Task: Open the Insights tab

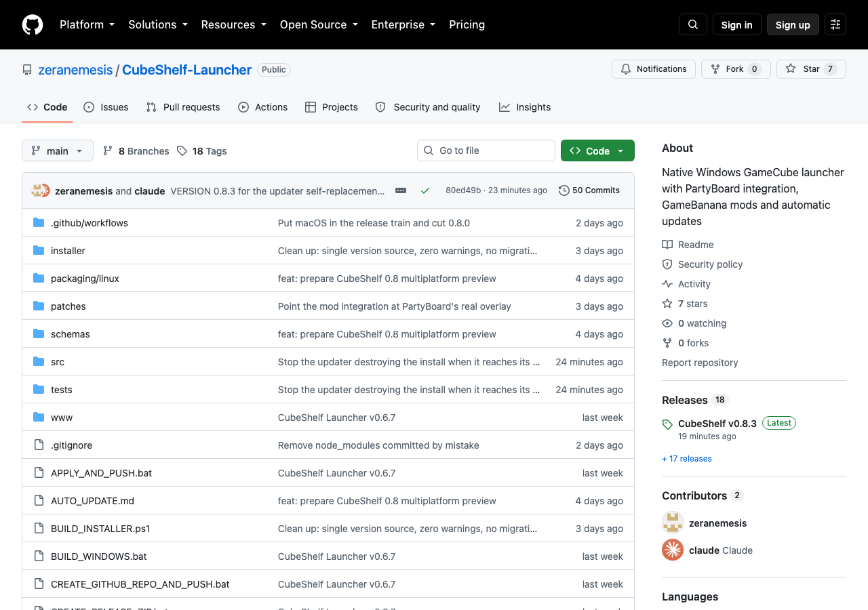Action: (x=525, y=107)
